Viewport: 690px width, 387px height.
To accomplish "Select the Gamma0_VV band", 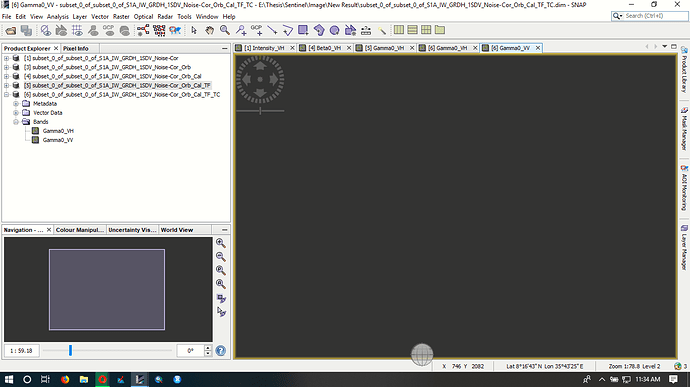I will click(x=58, y=140).
